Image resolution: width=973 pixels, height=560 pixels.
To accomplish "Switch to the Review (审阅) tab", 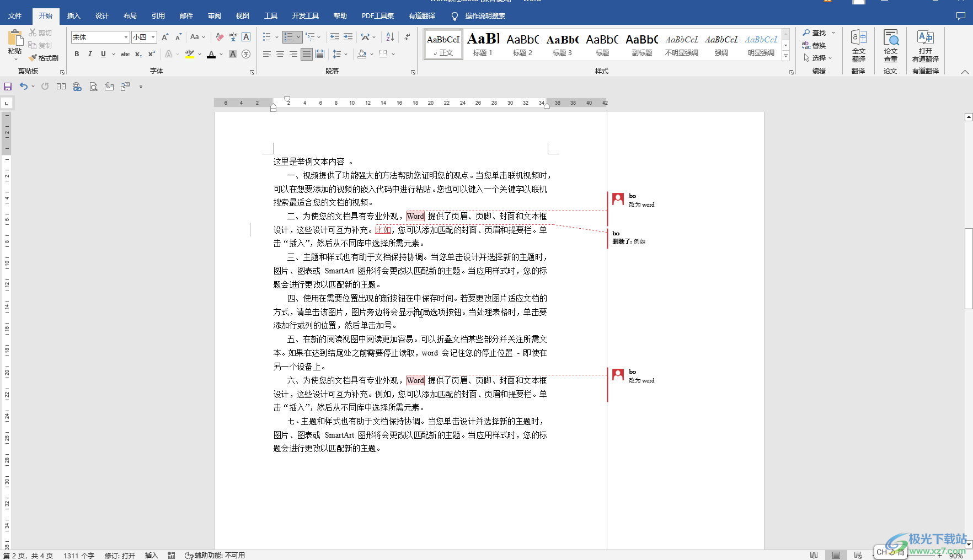I will (x=215, y=16).
